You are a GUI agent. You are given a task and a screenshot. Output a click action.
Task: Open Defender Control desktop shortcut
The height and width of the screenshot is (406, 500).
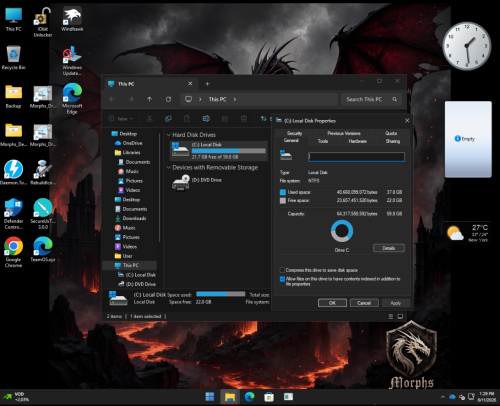point(13,214)
